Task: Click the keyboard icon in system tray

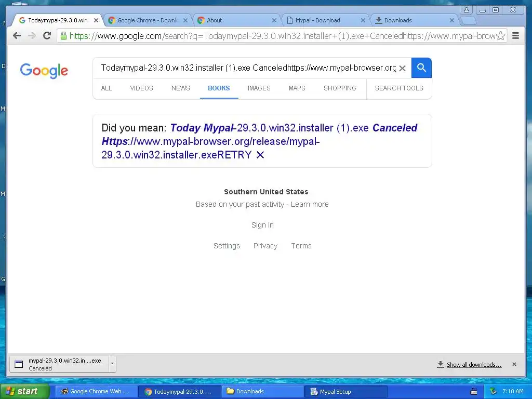Action: click(474, 392)
